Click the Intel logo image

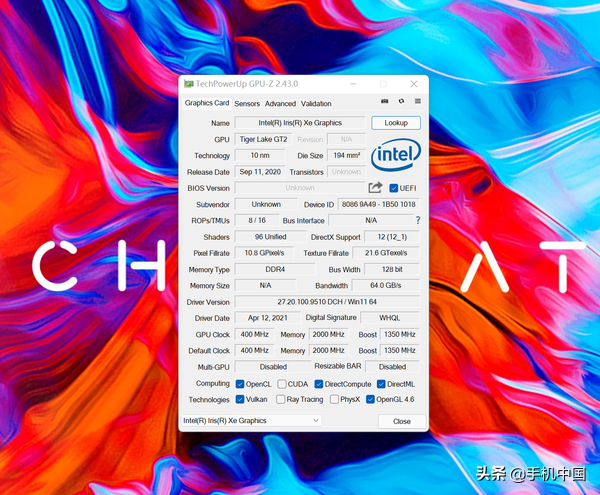click(x=396, y=155)
